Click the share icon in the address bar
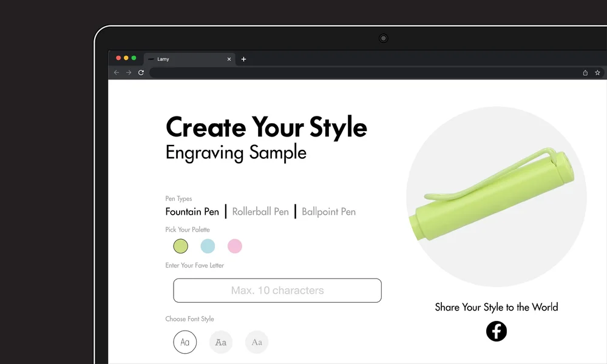This screenshot has height=364, width=607. [x=585, y=72]
